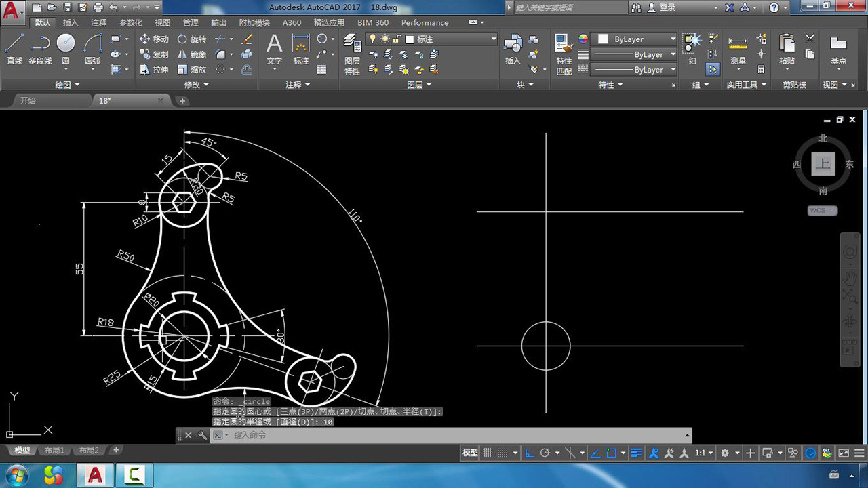Open the 布局1 layout tab
The image size is (868, 488).
pyautogui.click(x=54, y=450)
